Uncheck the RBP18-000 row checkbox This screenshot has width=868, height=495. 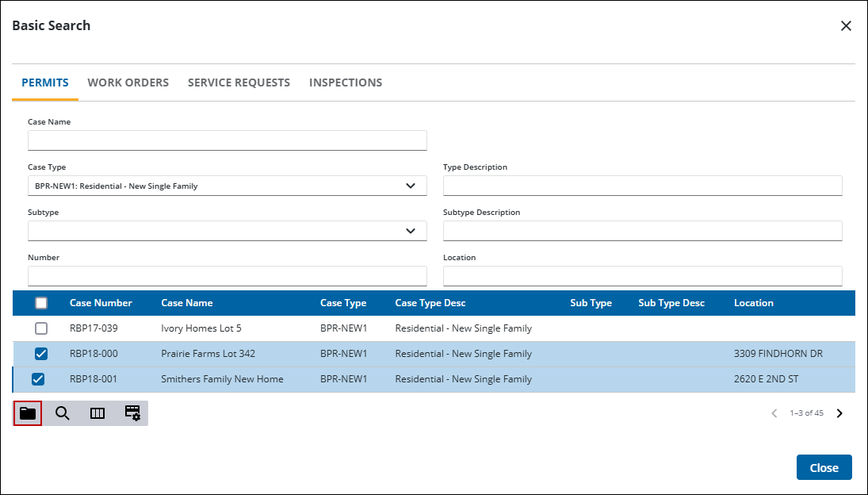[41, 354]
